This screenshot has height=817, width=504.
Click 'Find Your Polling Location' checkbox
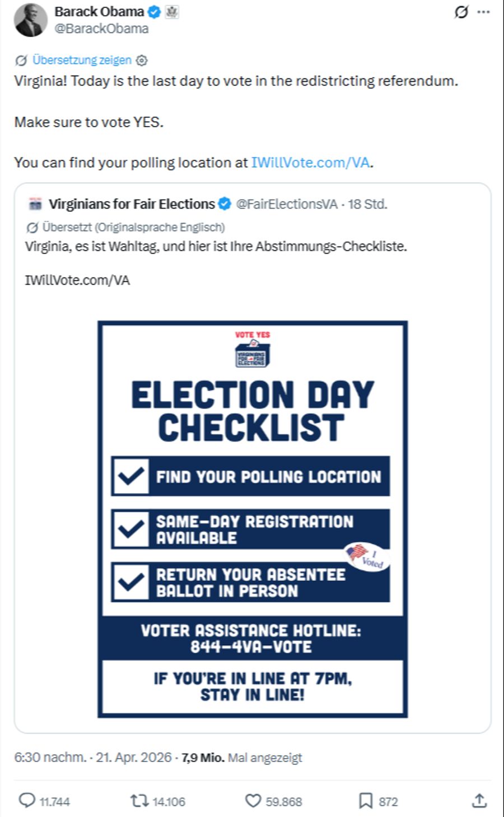coord(131,476)
